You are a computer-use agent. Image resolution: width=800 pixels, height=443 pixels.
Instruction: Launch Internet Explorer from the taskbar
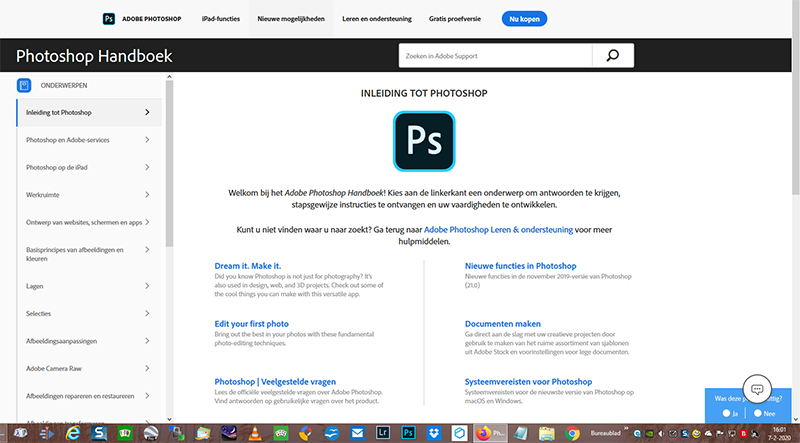click(x=73, y=433)
